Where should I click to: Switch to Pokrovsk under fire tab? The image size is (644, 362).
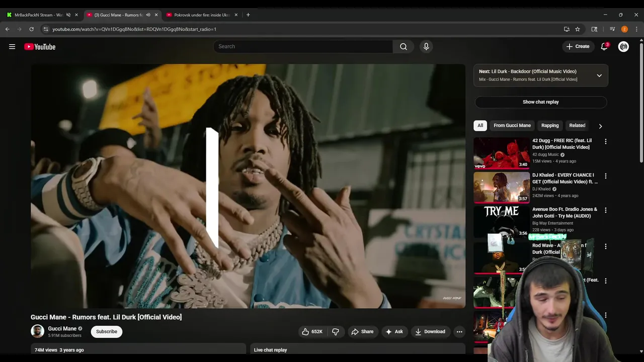pyautogui.click(x=201, y=15)
